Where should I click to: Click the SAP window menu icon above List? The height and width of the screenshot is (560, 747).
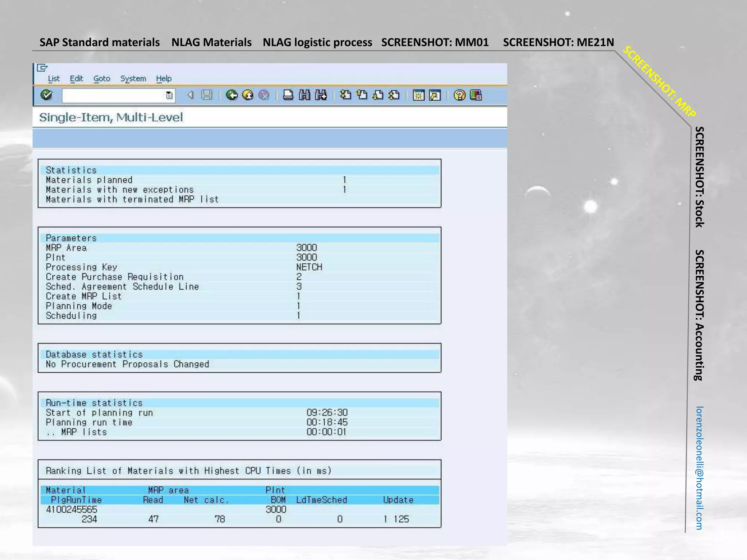(x=42, y=67)
